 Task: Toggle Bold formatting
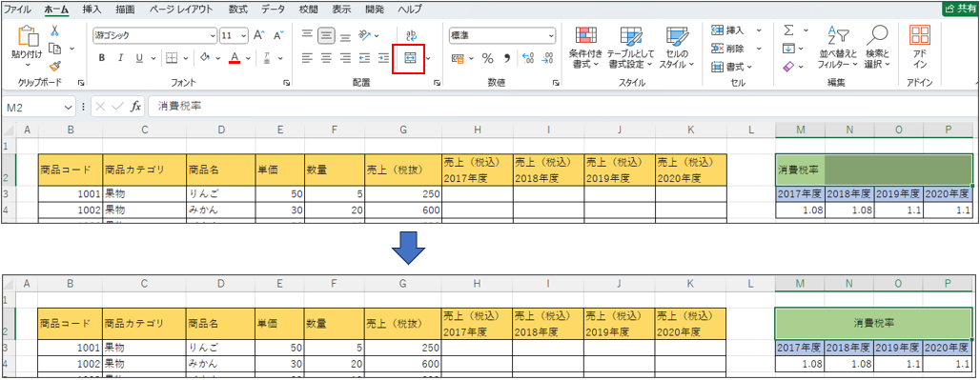(x=101, y=58)
